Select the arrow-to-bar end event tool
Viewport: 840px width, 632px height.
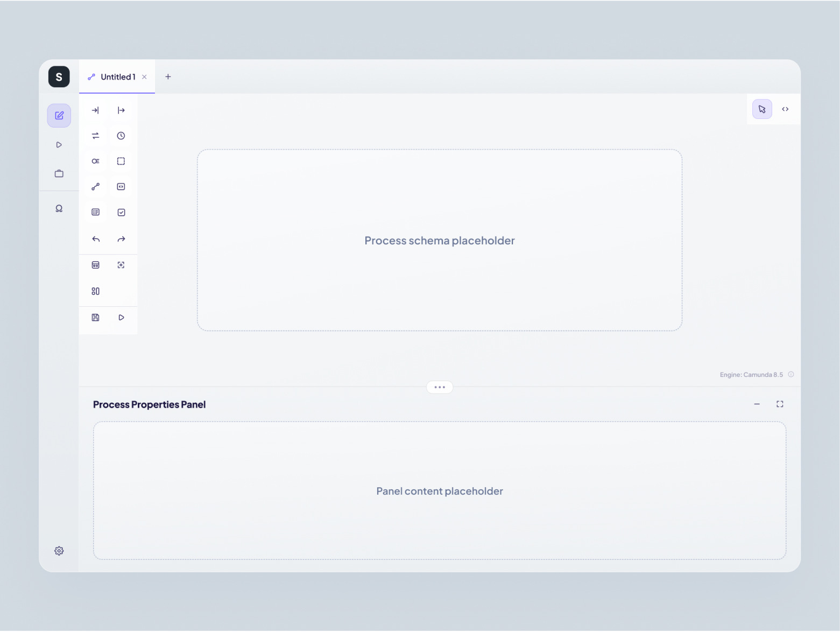pos(95,110)
